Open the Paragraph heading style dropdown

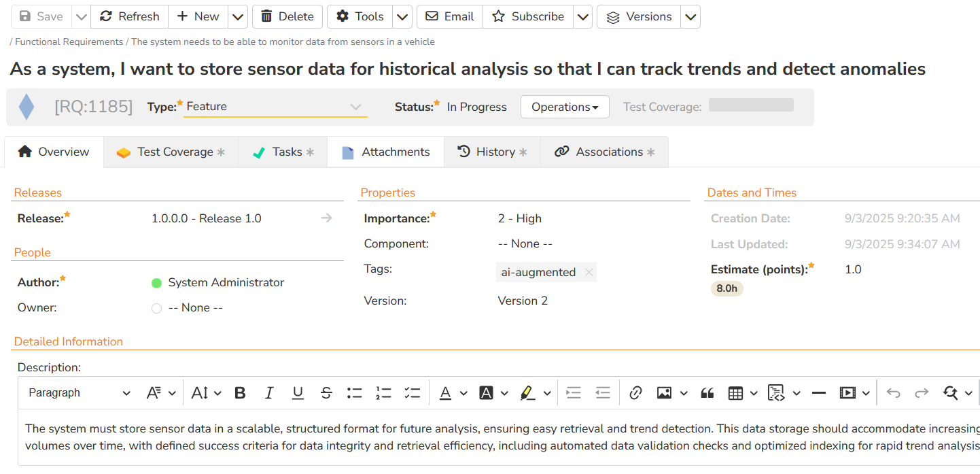pos(79,393)
